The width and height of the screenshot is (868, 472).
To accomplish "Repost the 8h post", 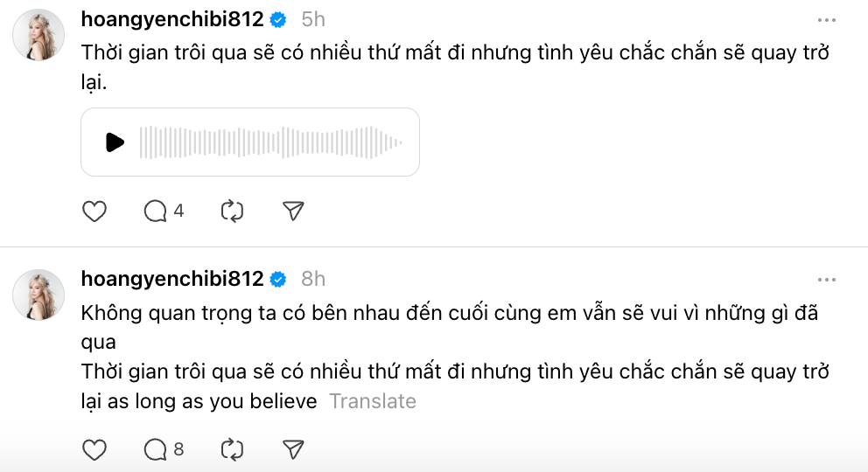I will 232,449.
